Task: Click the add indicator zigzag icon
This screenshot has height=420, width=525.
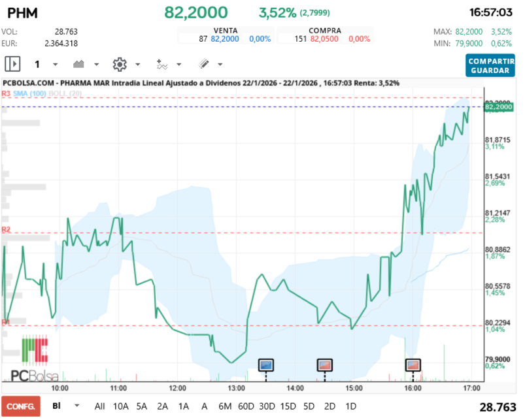Action: (161, 64)
